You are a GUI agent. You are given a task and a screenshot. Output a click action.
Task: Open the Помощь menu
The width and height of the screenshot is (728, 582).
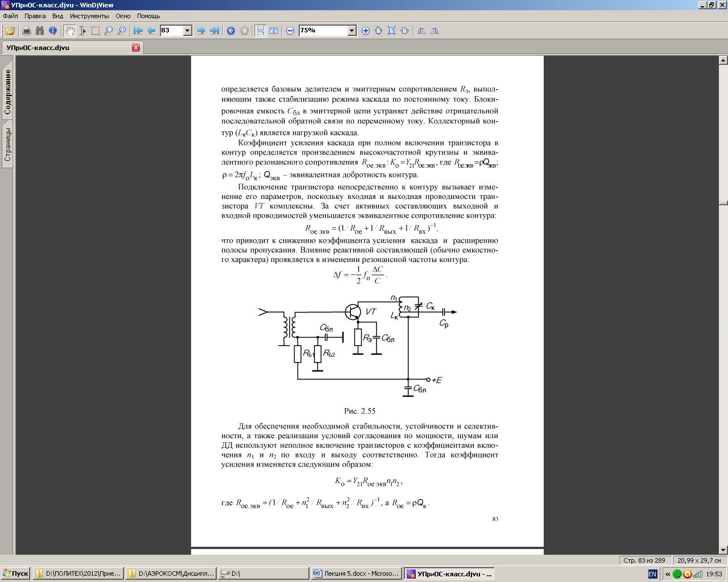(148, 16)
